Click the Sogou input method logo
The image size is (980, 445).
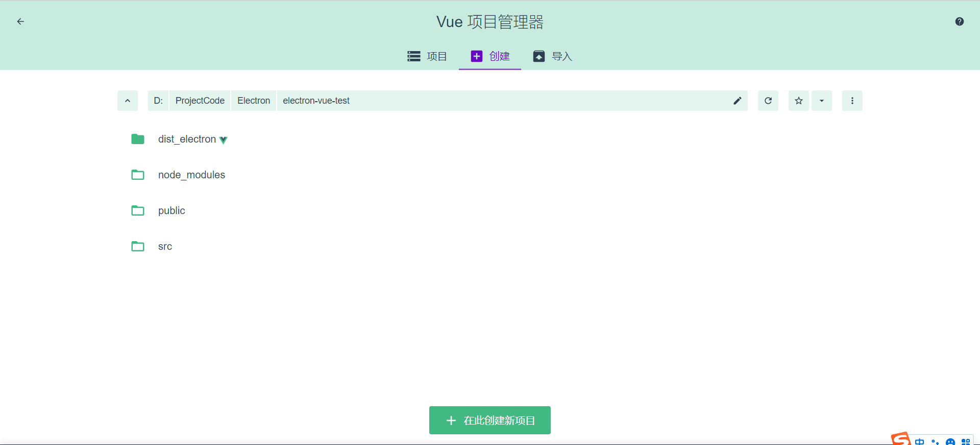click(x=901, y=439)
